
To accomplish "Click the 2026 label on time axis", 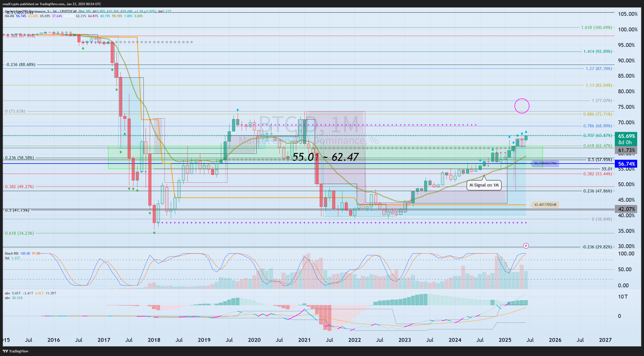I will coord(555,340).
